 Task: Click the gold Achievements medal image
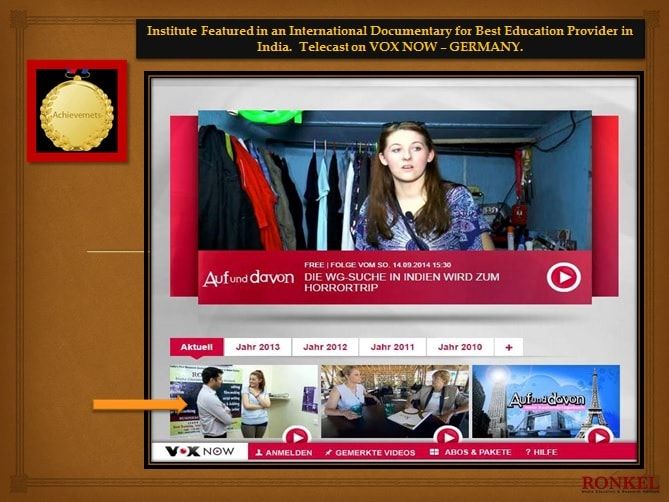pyautogui.click(x=77, y=111)
